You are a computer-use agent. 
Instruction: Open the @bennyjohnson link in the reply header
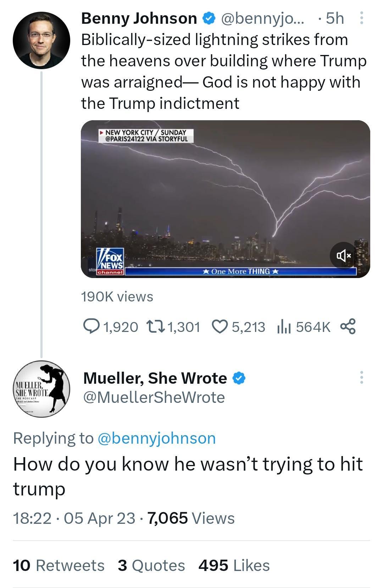coord(155,438)
